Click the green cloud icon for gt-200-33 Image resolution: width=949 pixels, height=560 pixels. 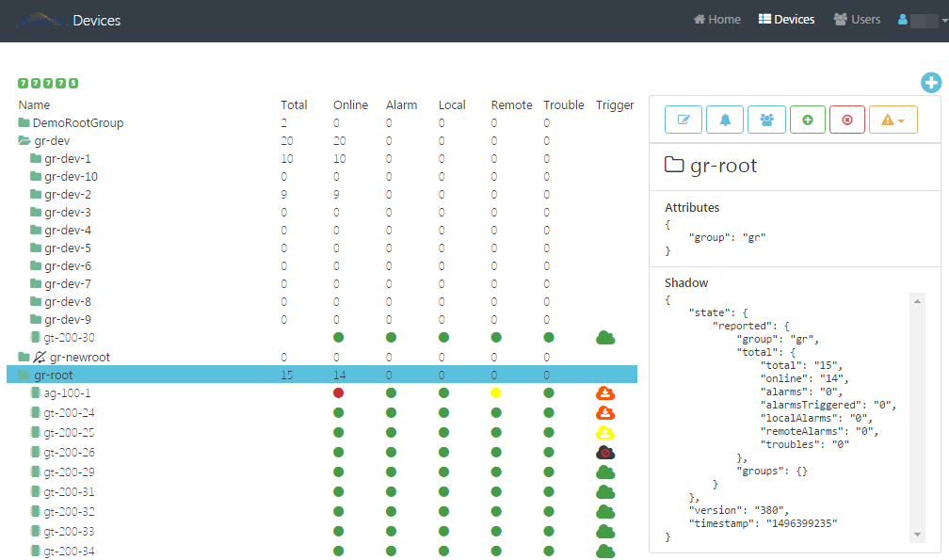[605, 532]
